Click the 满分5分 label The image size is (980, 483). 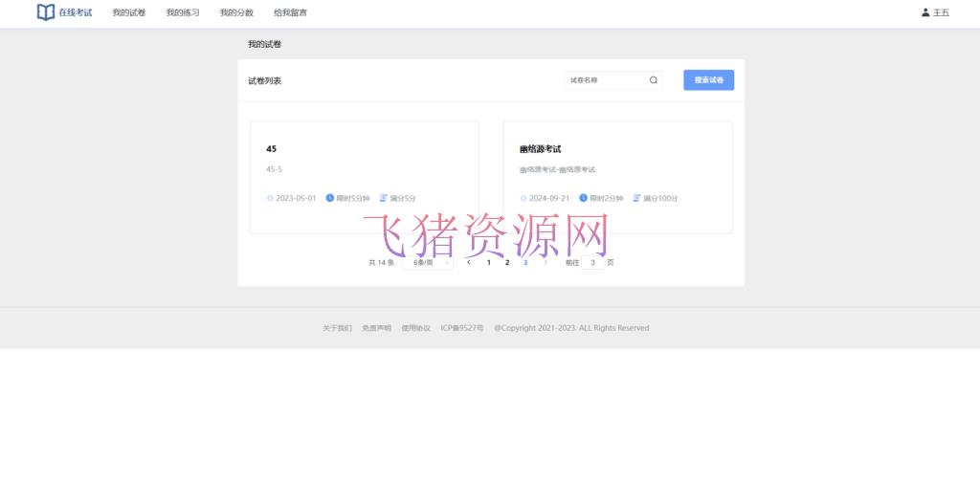click(x=403, y=199)
